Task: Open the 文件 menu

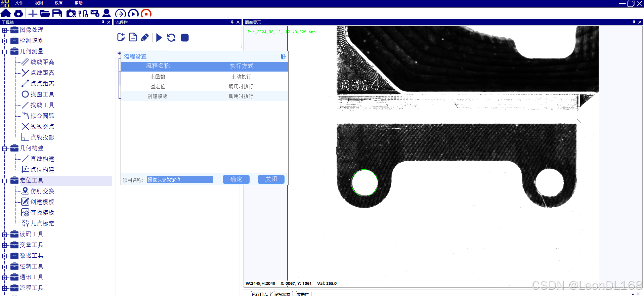Action: [x=19, y=3]
